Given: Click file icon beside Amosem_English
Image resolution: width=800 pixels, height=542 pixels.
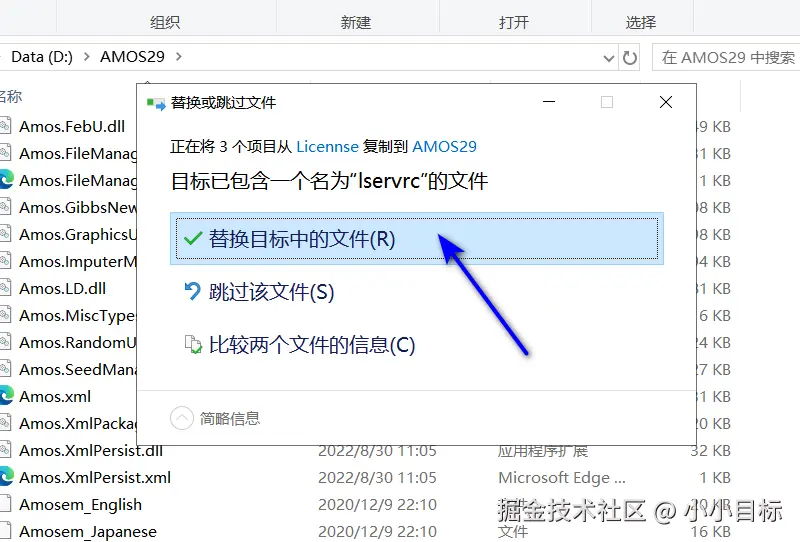Looking at the screenshot, I should [x=6, y=504].
